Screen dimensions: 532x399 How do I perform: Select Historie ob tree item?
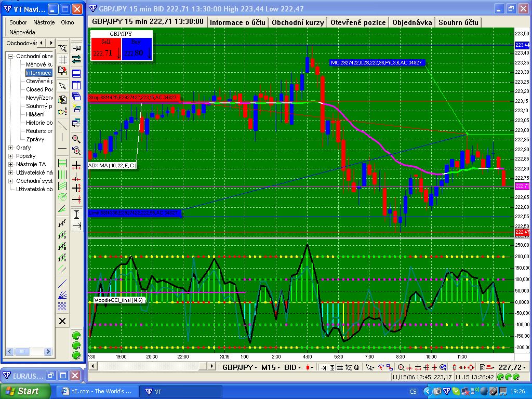(x=39, y=123)
